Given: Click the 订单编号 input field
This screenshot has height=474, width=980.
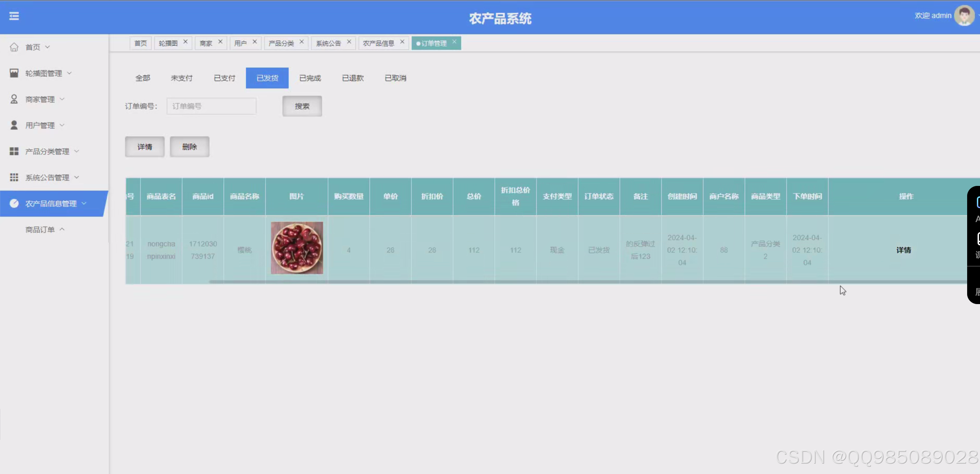Looking at the screenshot, I should pos(211,106).
